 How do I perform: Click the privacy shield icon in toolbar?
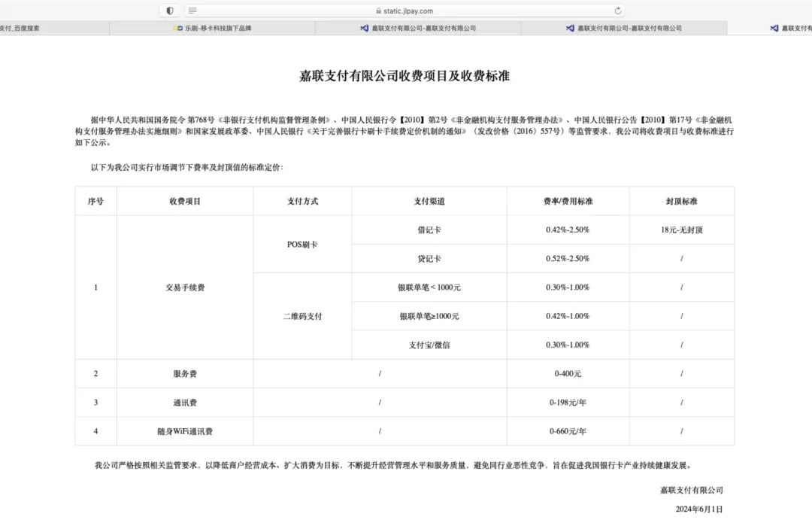click(x=170, y=11)
